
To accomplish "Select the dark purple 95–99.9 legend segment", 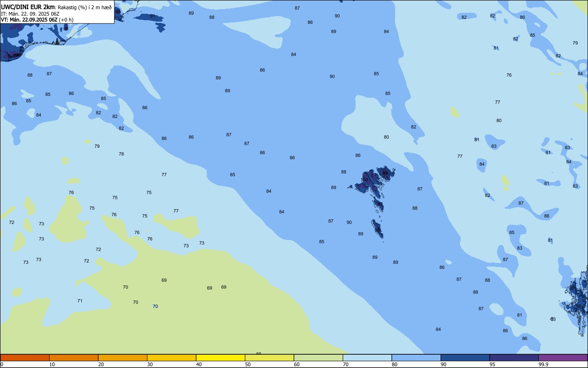I will (x=514, y=357).
